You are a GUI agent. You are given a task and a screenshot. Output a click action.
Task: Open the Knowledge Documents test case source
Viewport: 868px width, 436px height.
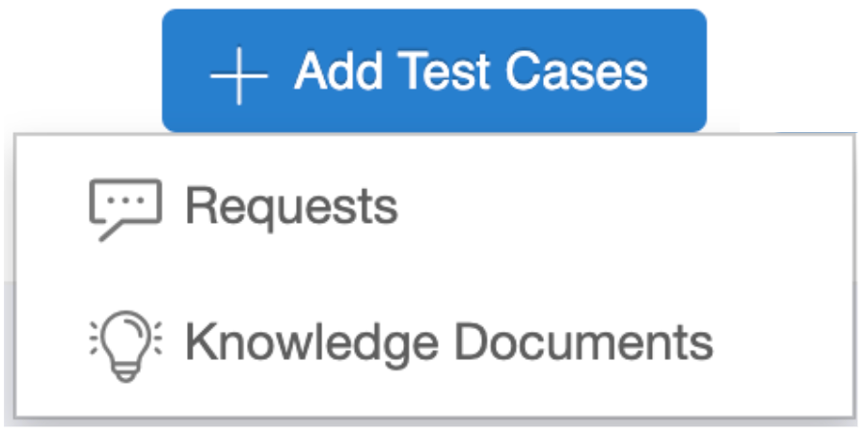448,342
